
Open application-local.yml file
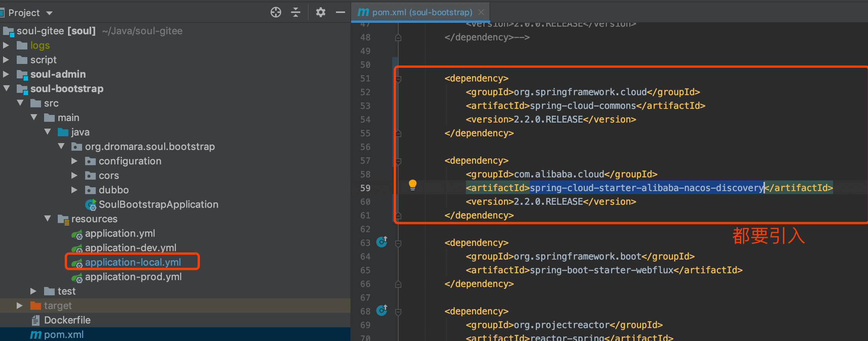(x=133, y=262)
